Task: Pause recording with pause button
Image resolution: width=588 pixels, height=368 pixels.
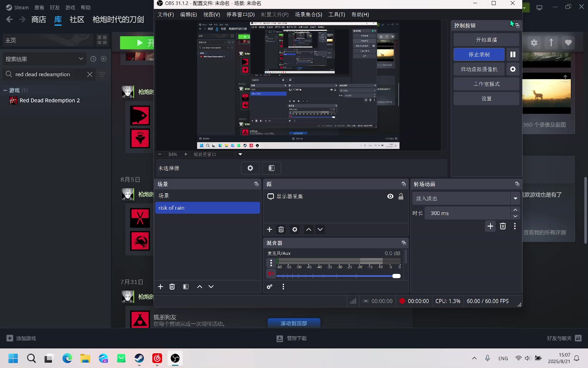Action: coord(513,54)
